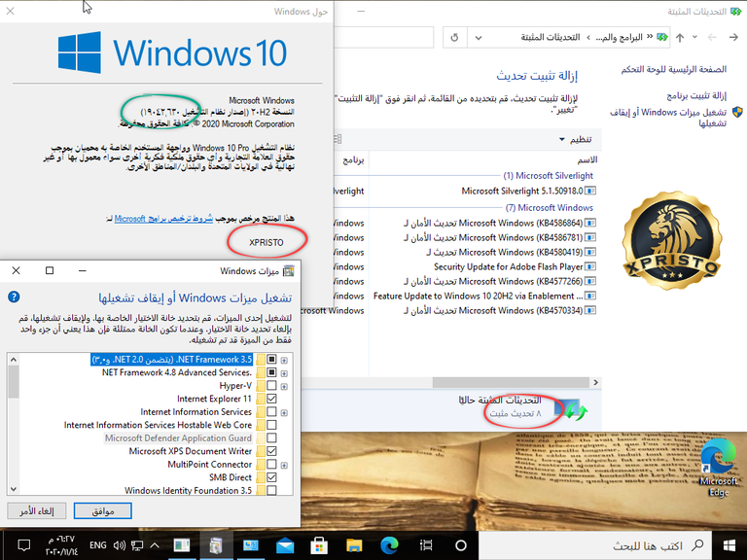Expand .NET Framework 4.8 Advanced Services node

(x=284, y=373)
